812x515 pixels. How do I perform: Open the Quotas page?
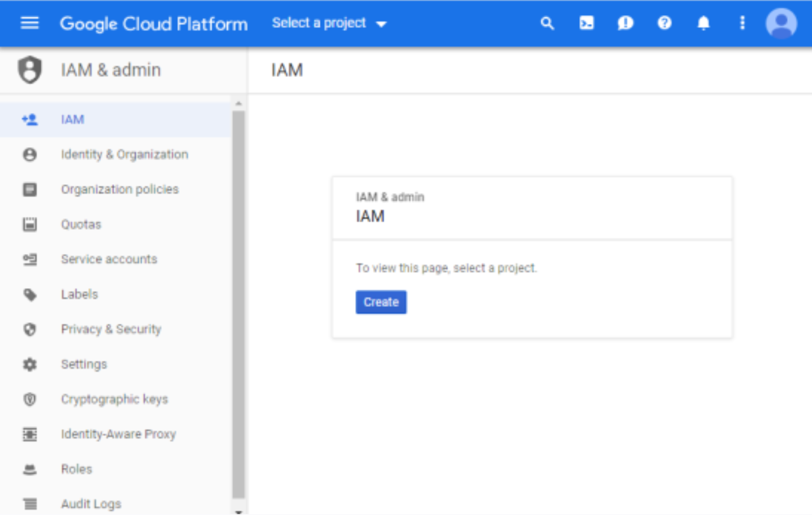115,224
